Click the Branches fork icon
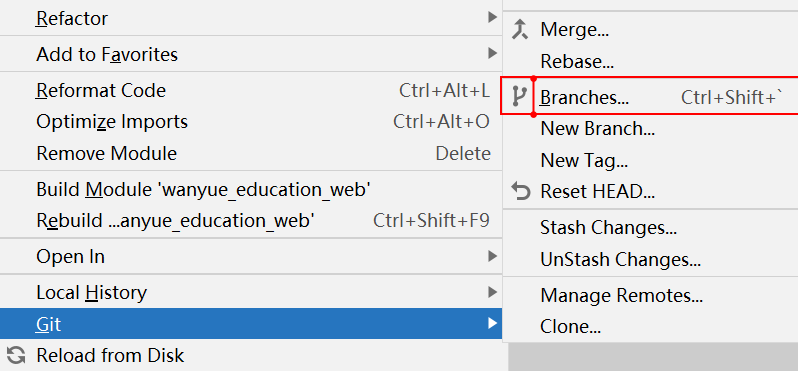Image resolution: width=798 pixels, height=371 pixels. [519, 96]
